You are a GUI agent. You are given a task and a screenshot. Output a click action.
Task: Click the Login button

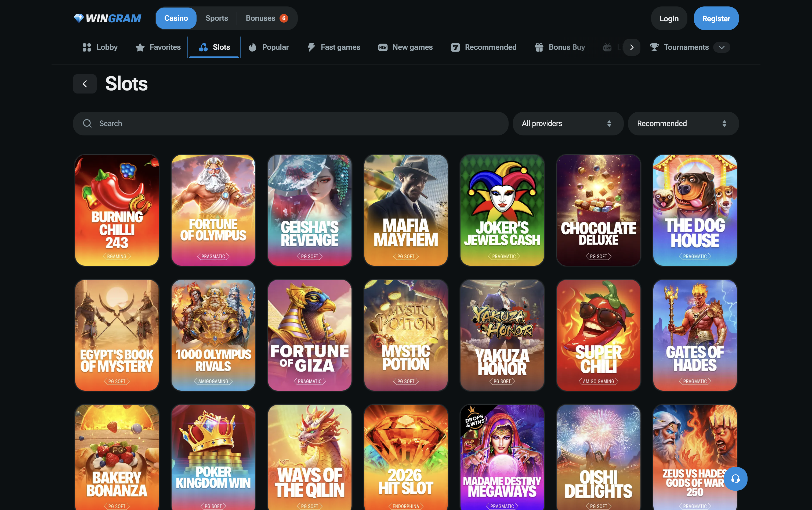point(669,19)
